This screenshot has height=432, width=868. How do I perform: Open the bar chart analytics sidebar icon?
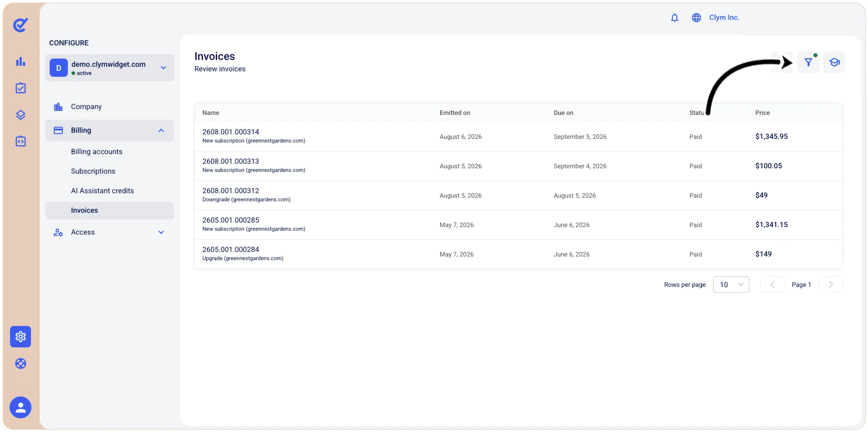[20, 62]
